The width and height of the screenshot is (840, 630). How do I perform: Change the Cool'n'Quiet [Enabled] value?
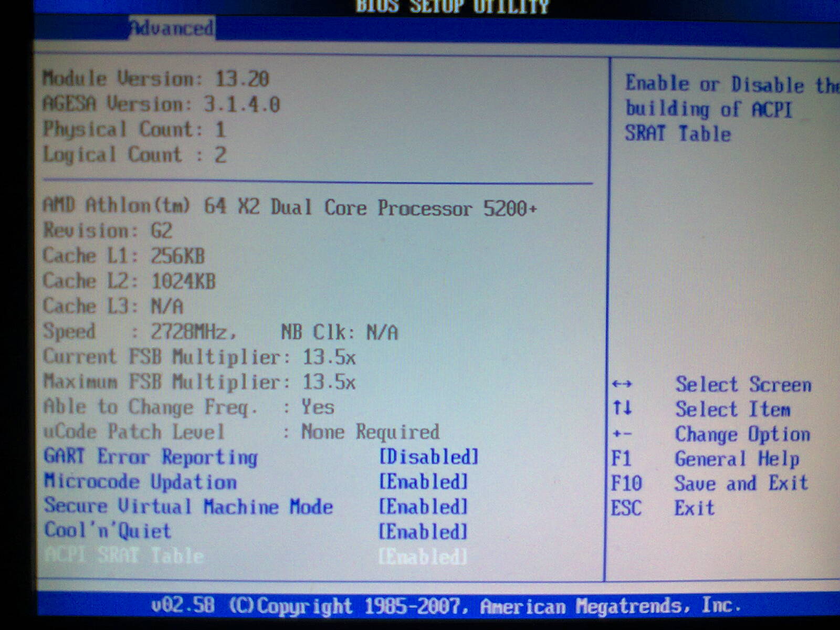coord(423,532)
